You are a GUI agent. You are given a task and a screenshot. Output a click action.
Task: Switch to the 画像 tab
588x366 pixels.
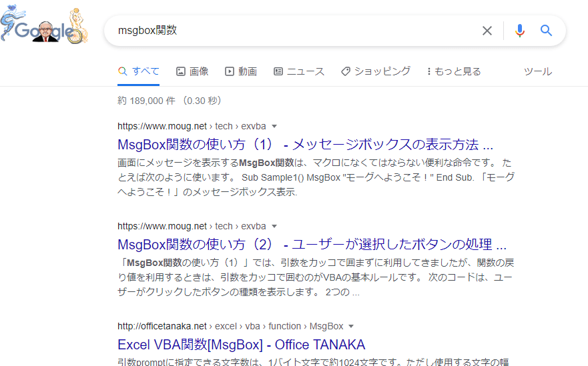(x=192, y=71)
